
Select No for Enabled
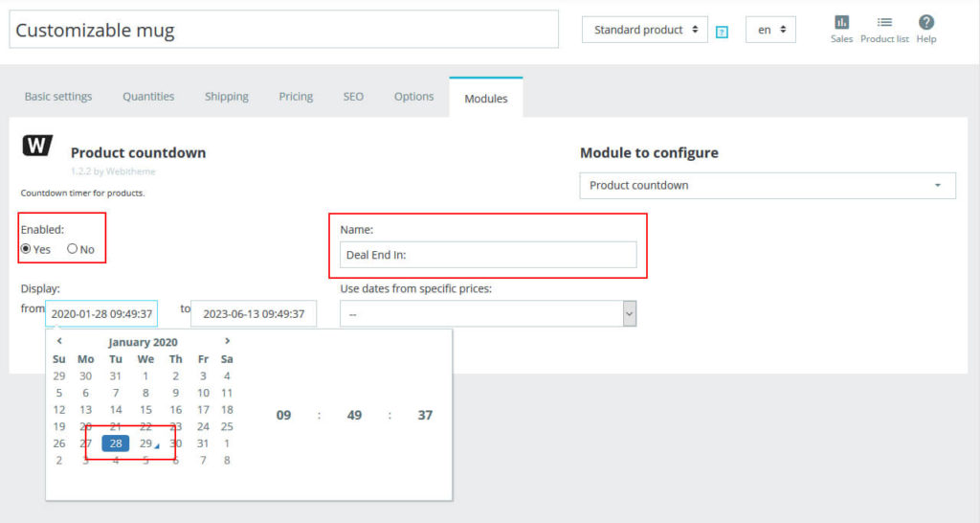(73, 249)
